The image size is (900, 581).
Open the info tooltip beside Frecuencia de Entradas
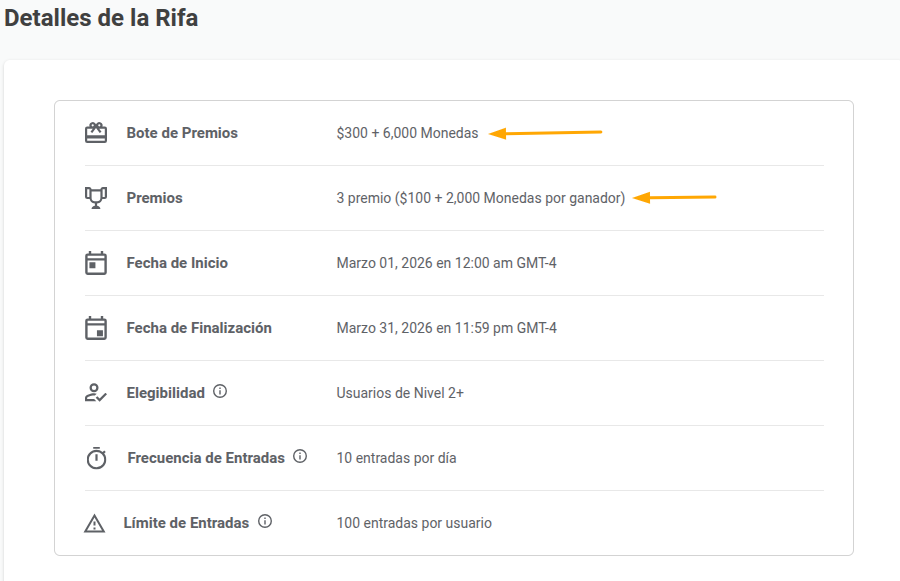[300, 457]
